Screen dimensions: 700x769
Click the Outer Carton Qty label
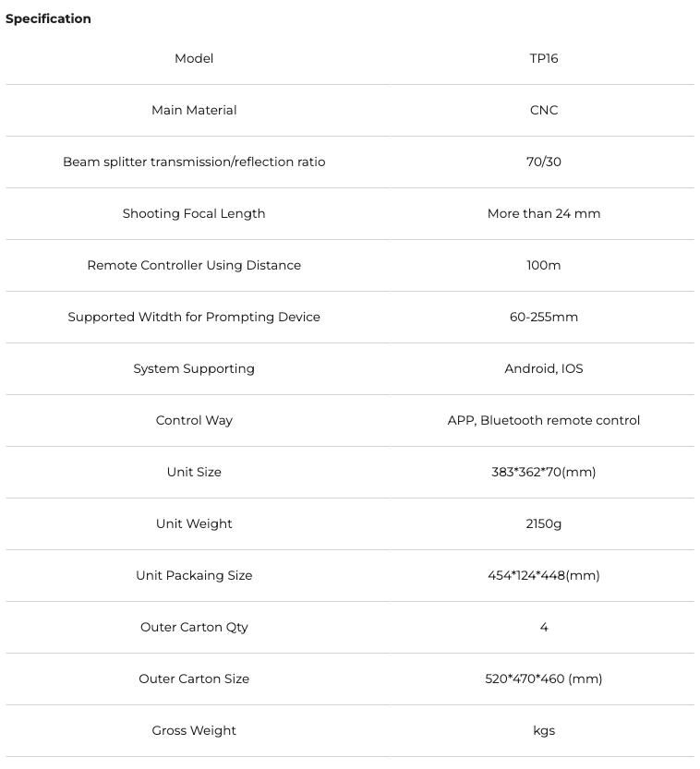(194, 627)
